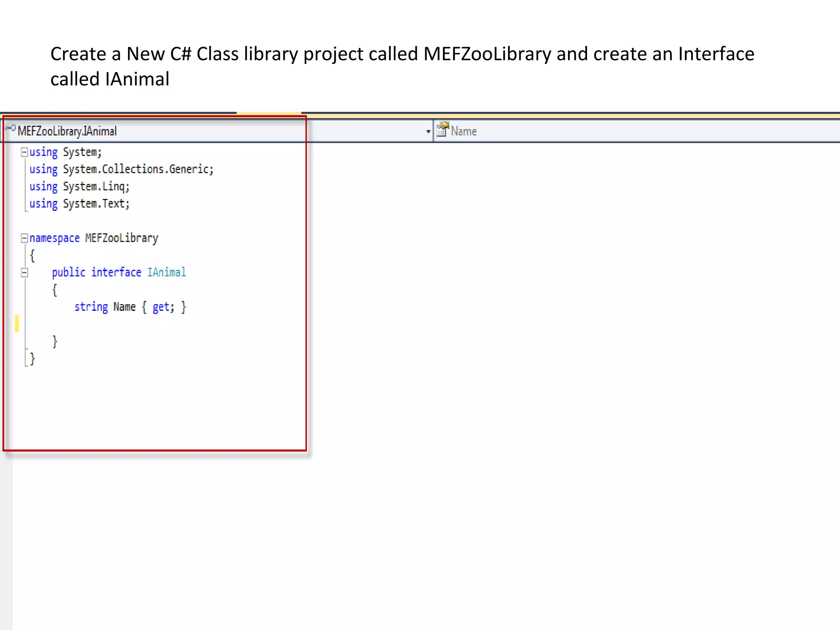This screenshot has height=630, width=840.
Task: Click the 'interface' keyword in code
Action: (x=116, y=272)
